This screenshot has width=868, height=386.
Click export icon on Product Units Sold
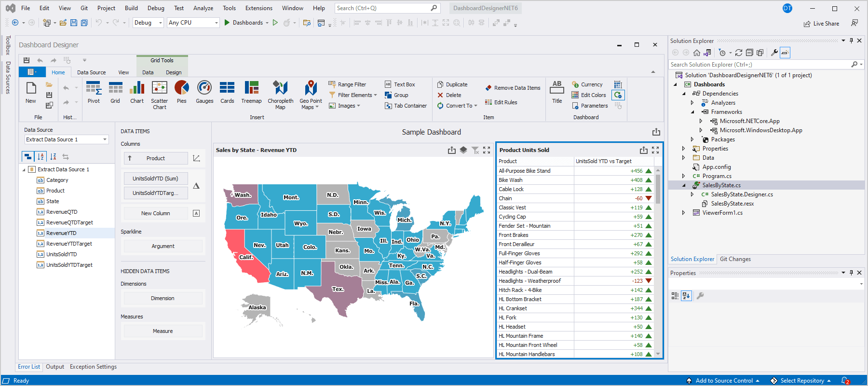[x=643, y=150]
